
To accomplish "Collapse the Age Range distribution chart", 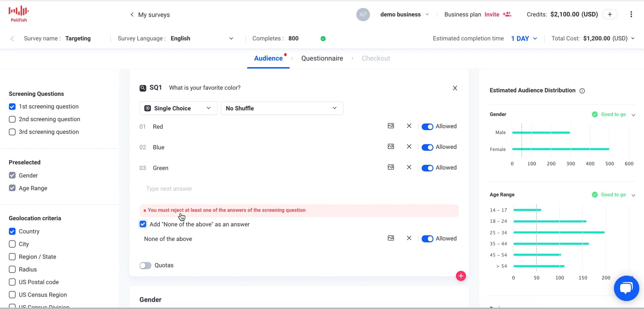I will click(633, 195).
